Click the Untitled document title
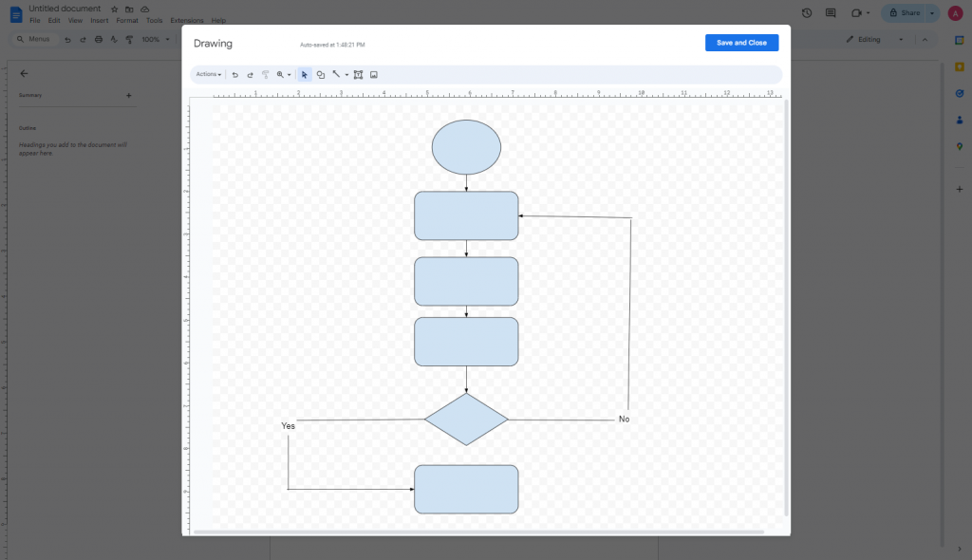This screenshot has height=560, width=972. click(65, 9)
